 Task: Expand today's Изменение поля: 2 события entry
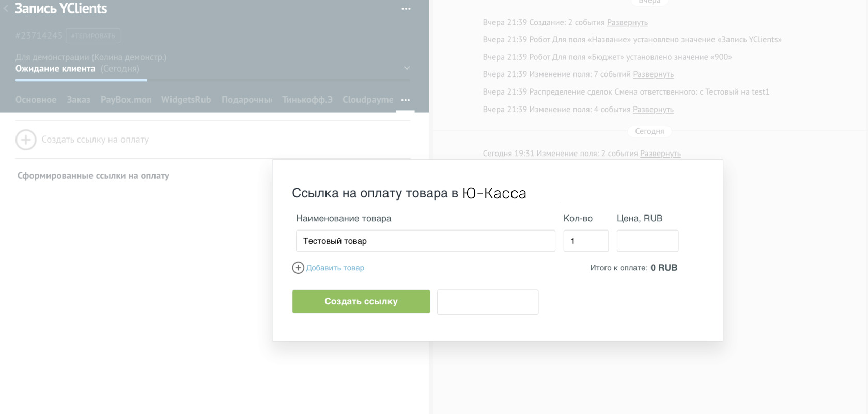pos(660,154)
